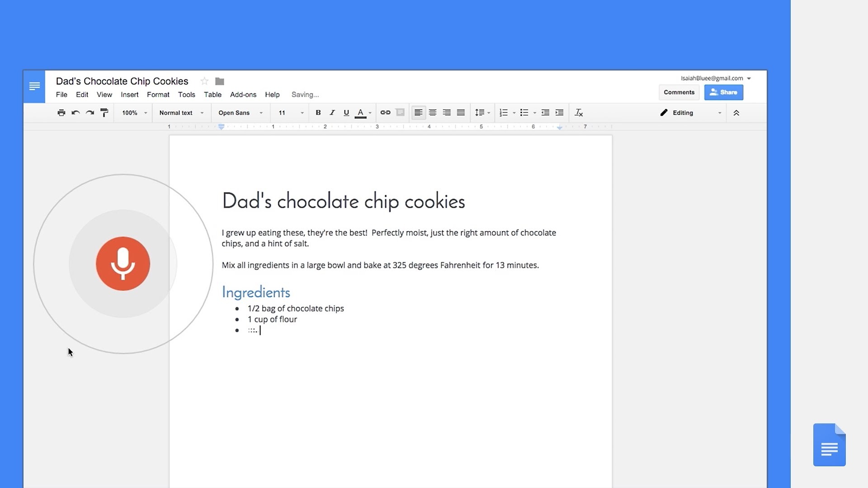Open the Normal text style dropdown

tap(181, 113)
